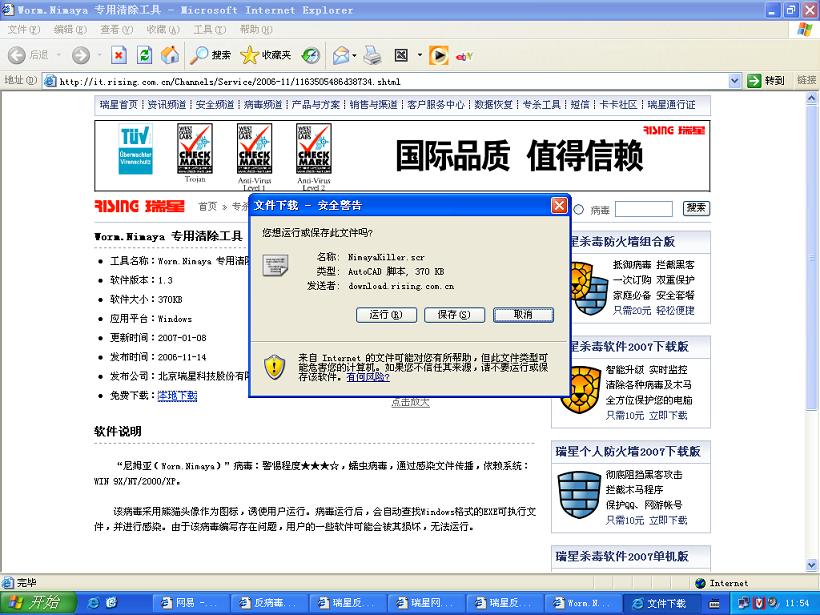Click the 链接 links toolbar label
The height and width of the screenshot is (615, 820).
click(x=806, y=80)
